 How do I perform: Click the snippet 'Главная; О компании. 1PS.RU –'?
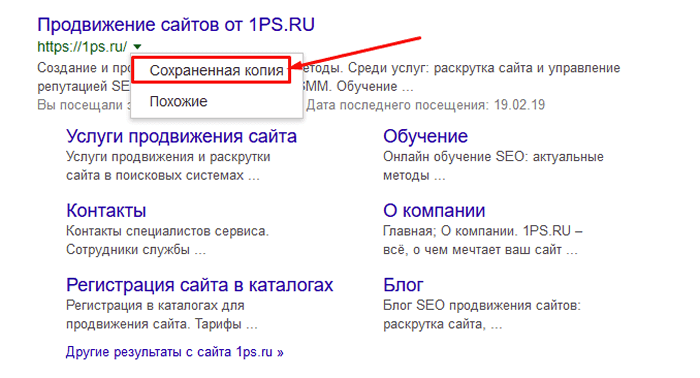483,231
